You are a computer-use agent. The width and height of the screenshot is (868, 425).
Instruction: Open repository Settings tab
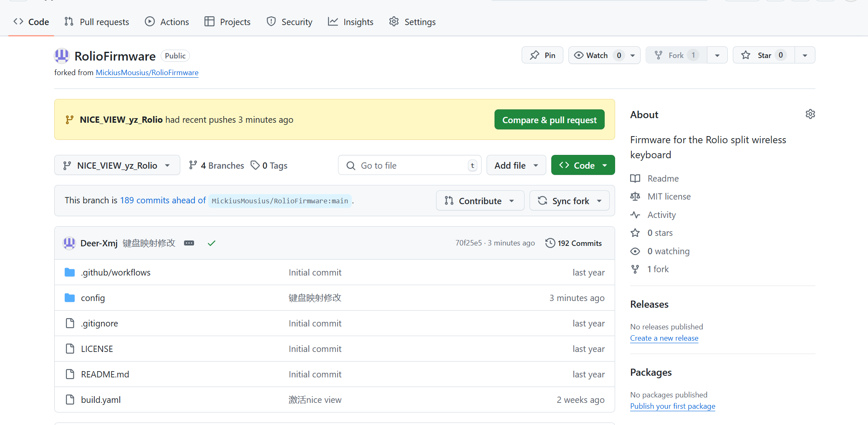(412, 22)
